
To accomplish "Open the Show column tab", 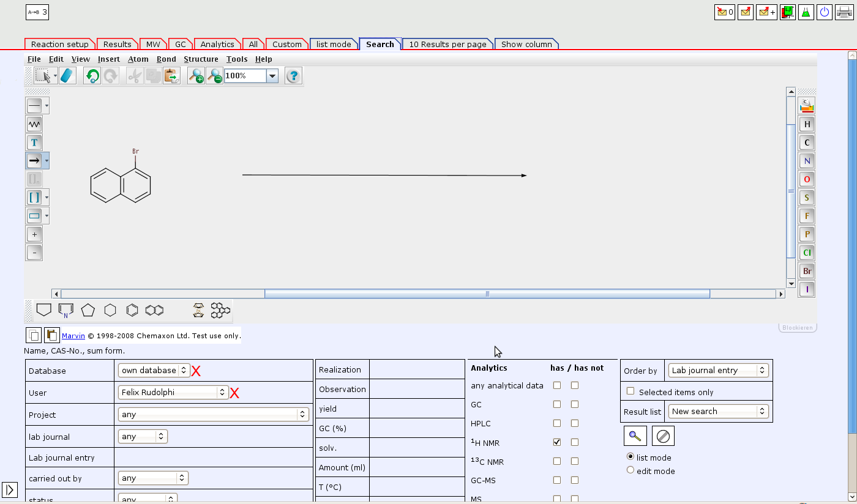I will coord(526,44).
